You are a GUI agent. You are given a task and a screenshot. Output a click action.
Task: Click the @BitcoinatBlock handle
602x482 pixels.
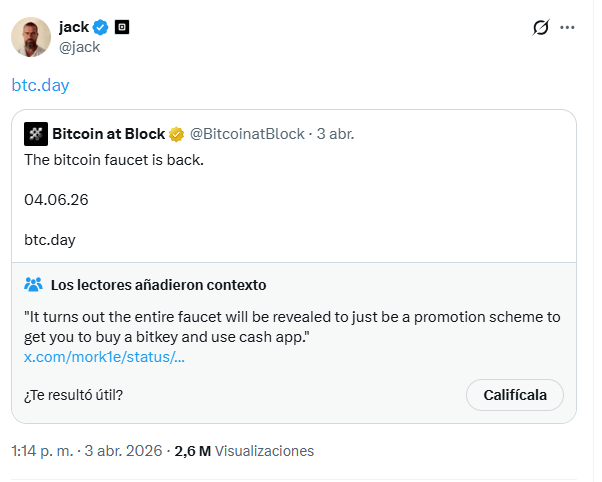tap(246, 134)
